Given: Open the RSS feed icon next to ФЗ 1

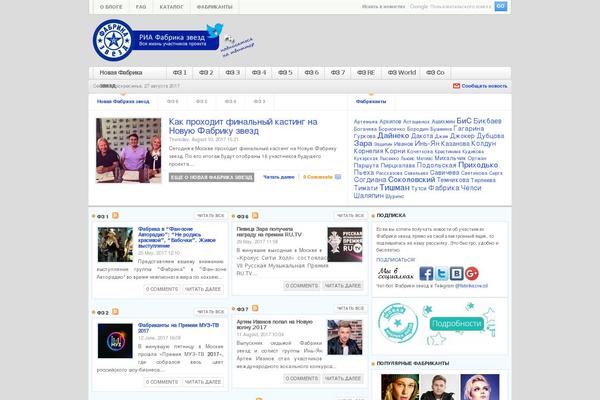Looking at the screenshot, I should [115, 216].
